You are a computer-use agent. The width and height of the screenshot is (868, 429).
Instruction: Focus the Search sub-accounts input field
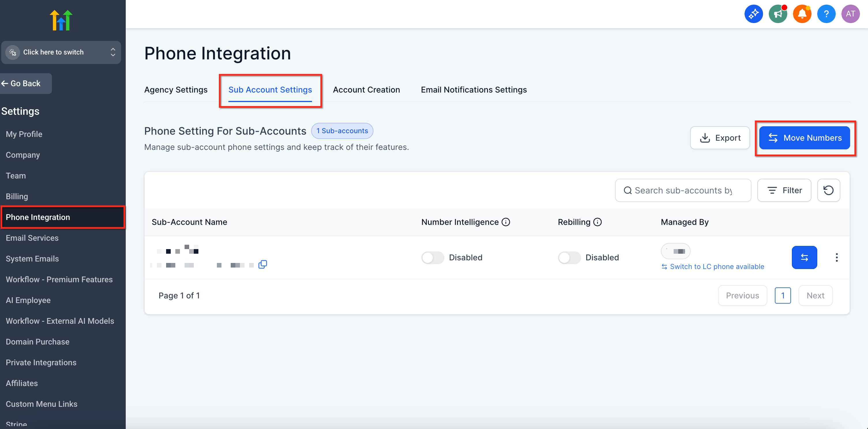click(683, 190)
